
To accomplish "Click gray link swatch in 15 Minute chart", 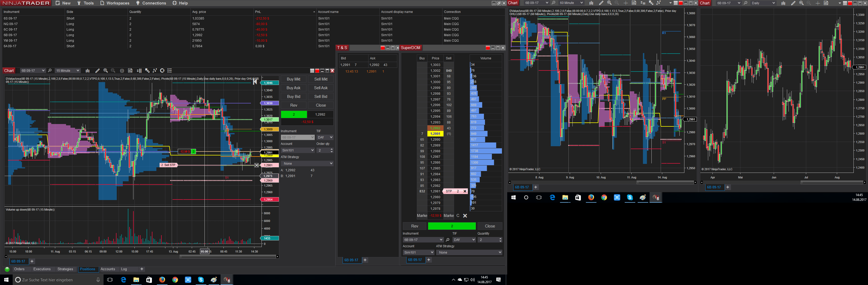I will (312, 71).
